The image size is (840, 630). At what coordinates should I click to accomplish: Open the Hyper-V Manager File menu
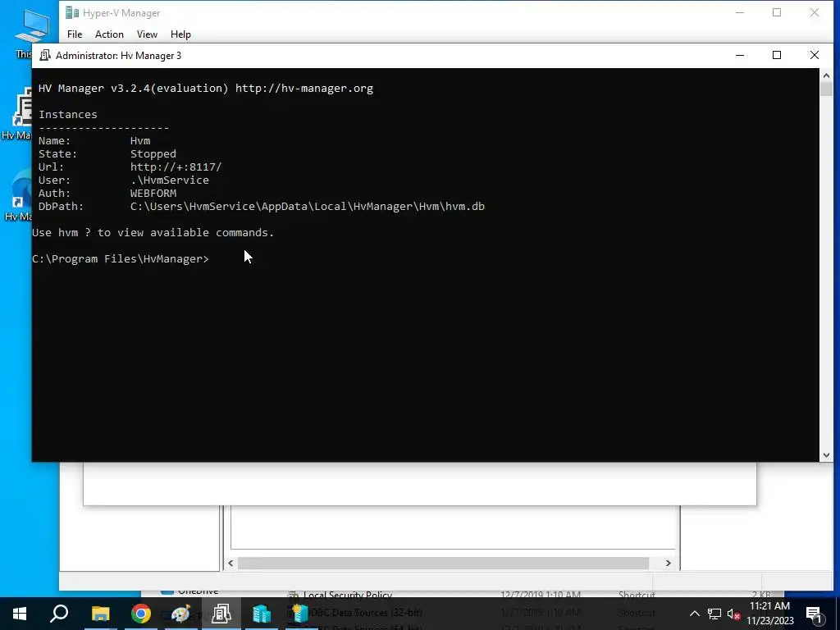tap(75, 34)
